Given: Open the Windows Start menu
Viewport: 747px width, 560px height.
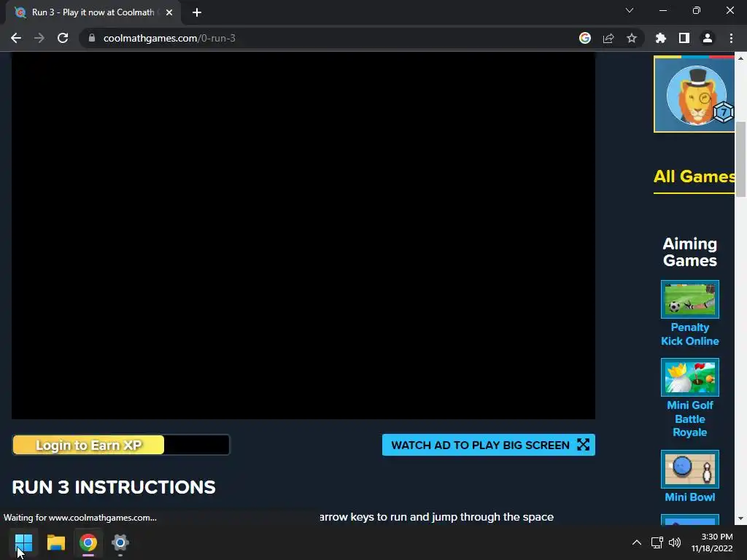Looking at the screenshot, I should 23,542.
